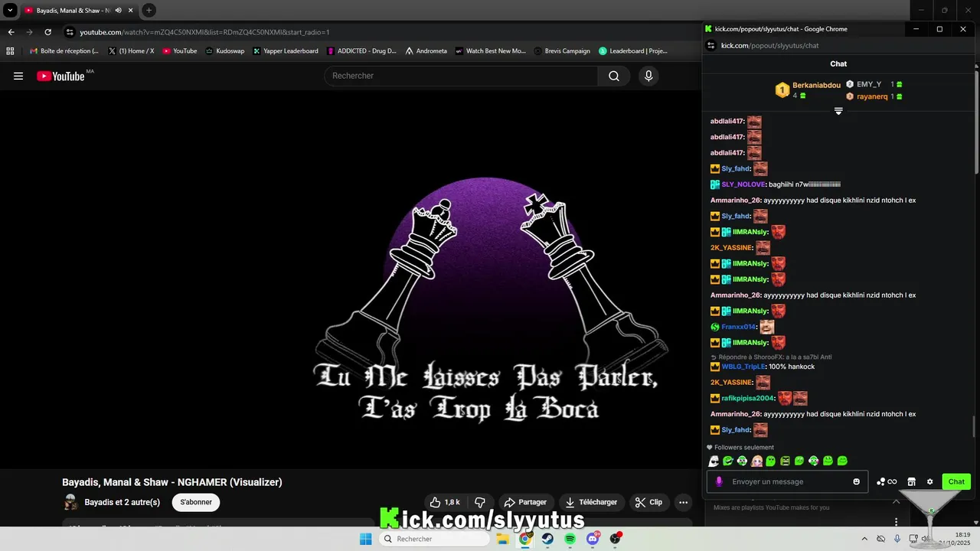Open the YouTube hamburger guide menu
Screen dimensions: 980x551
tap(18, 76)
